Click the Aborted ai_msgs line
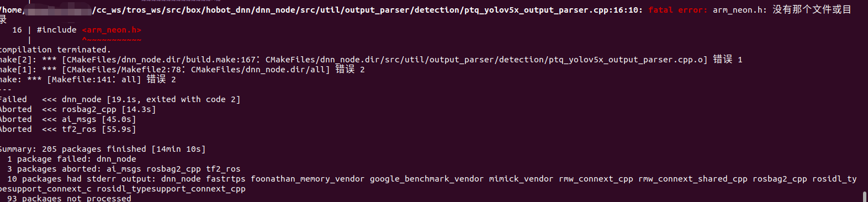The image size is (868, 202). pos(68,119)
